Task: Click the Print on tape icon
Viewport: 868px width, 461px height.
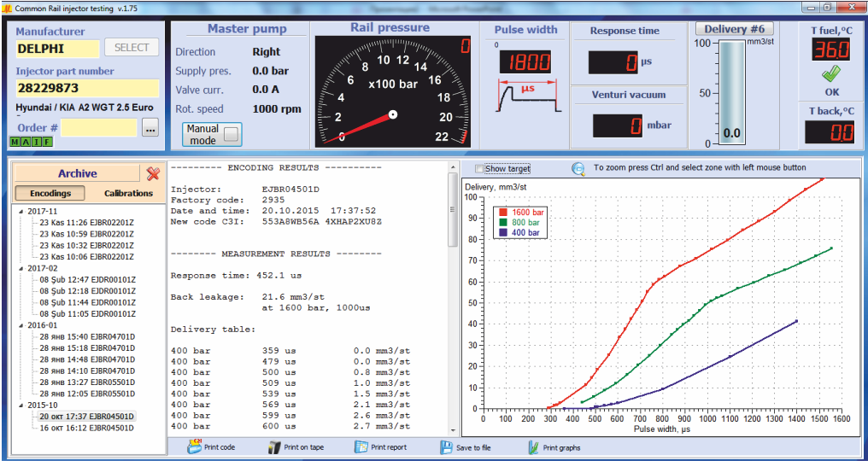Action: pyautogui.click(x=274, y=446)
